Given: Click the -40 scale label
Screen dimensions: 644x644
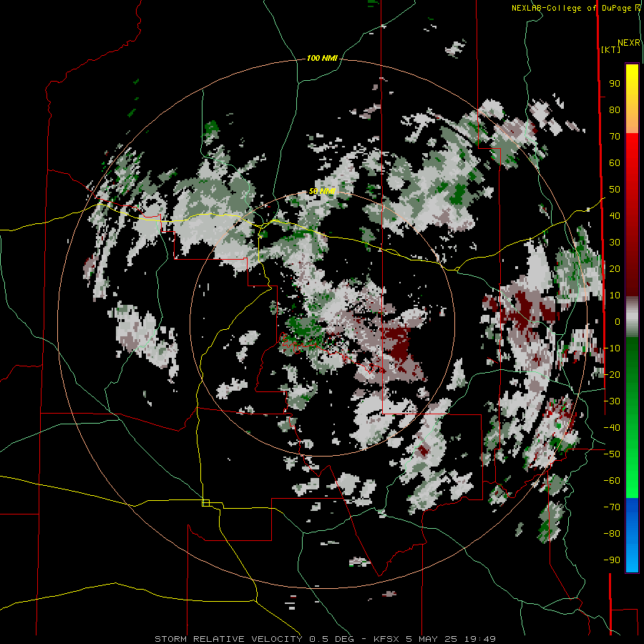Looking at the screenshot, I should point(612,428).
